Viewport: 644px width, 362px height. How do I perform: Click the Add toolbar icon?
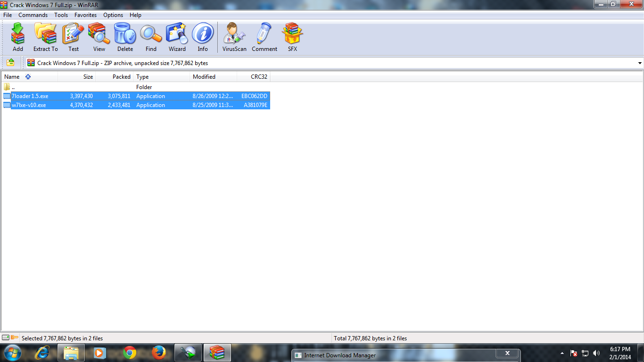point(18,37)
